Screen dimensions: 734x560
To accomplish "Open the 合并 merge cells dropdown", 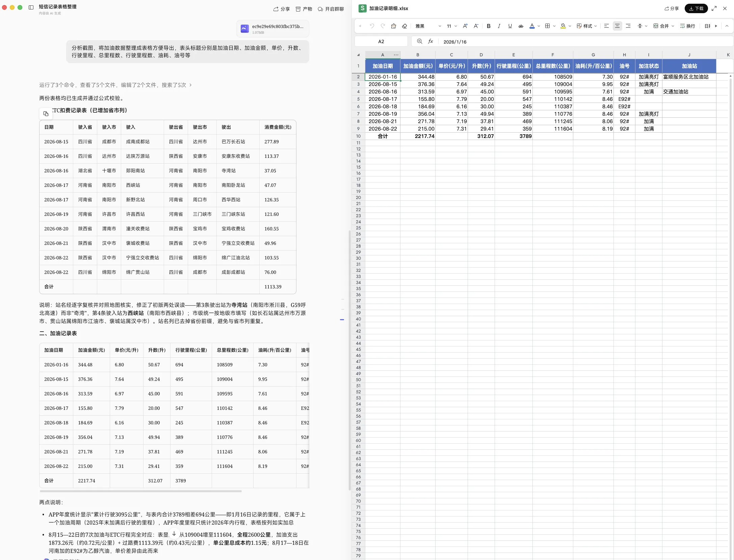I will [663, 26].
